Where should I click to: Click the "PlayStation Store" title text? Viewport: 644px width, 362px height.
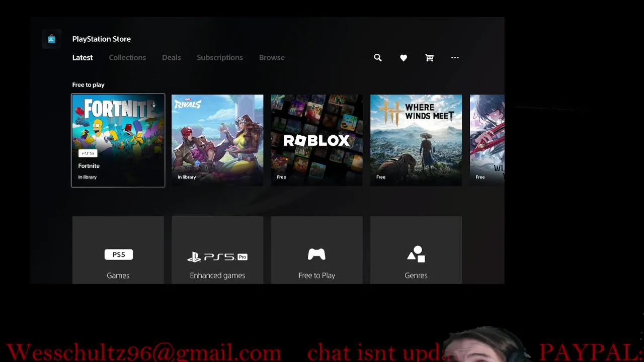tap(102, 39)
